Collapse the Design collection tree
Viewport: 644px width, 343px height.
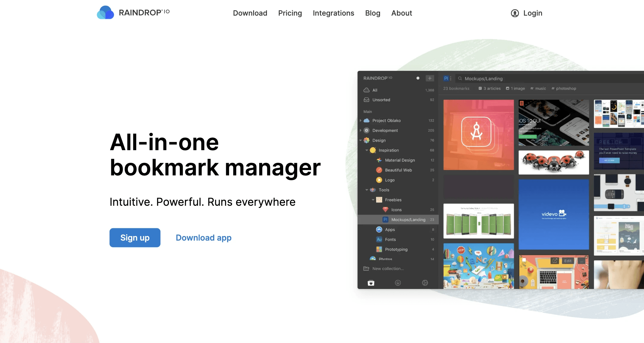point(360,140)
